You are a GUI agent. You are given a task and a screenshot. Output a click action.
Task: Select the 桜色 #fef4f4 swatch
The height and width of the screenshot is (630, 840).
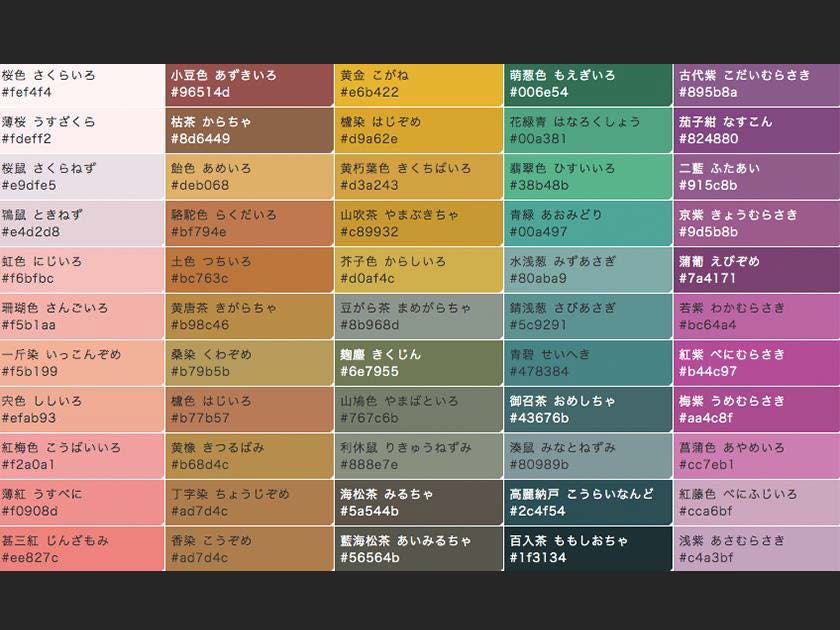(x=82, y=84)
